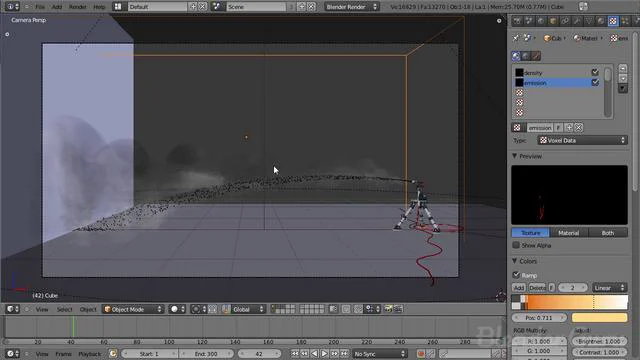Open the No Sync playback dropdown
The image size is (640, 360).
pos(380,353)
